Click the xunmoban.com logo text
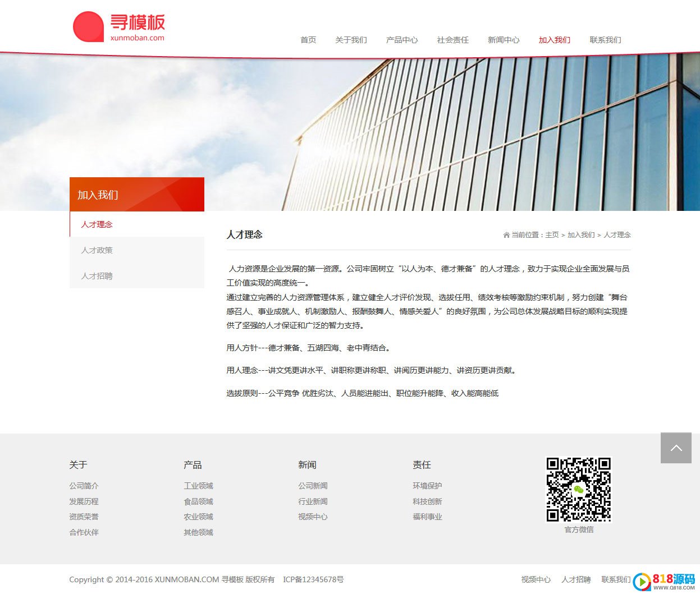Screen dimensions: 700x594 point(138,38)
